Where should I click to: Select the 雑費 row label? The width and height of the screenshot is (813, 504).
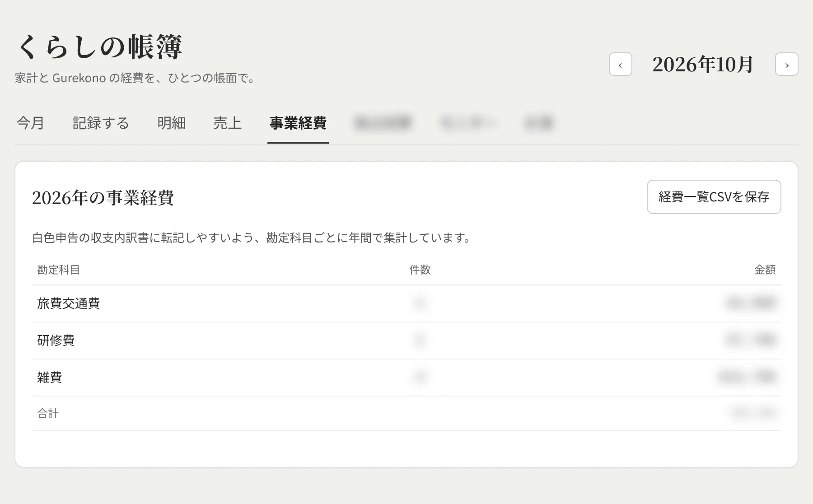click(x=50, y=377)
